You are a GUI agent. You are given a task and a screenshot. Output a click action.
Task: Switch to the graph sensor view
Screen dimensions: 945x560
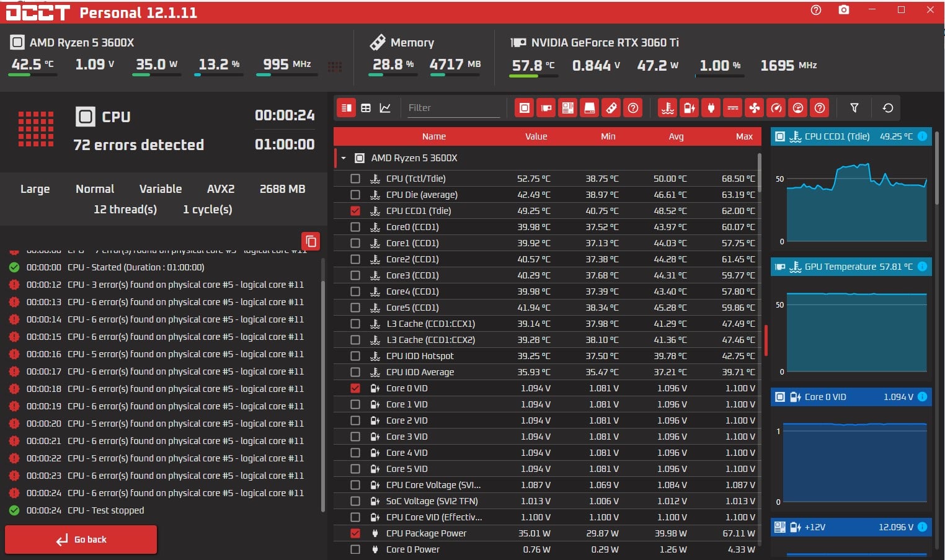click(385, 108)
